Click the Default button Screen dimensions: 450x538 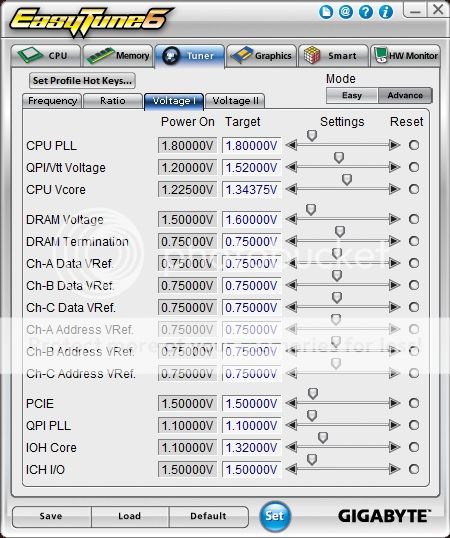point(208,516)
